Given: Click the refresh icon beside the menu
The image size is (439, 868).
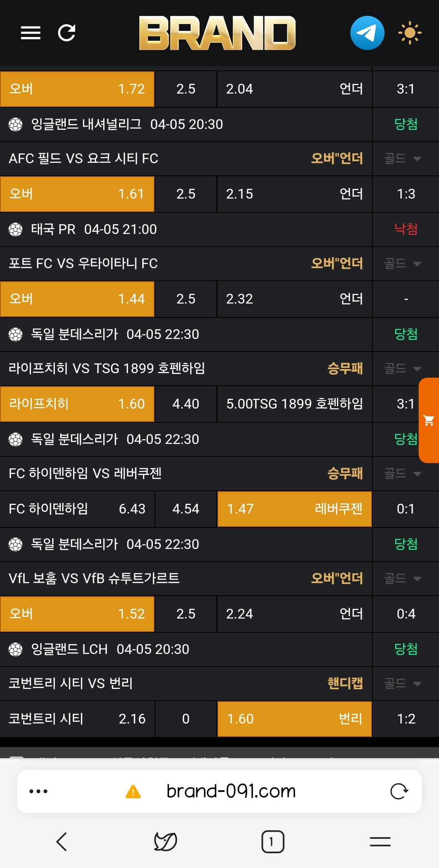Looking at the screenshot, I should (67, 33).
